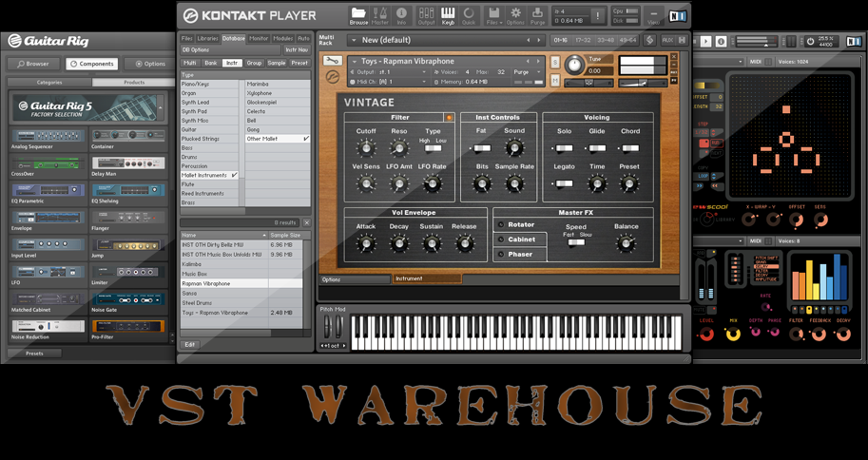The width and height of the screenshot is (868, 460).
Task: Toggle the Chord voicing switch
Action: [x=629, y=148]
